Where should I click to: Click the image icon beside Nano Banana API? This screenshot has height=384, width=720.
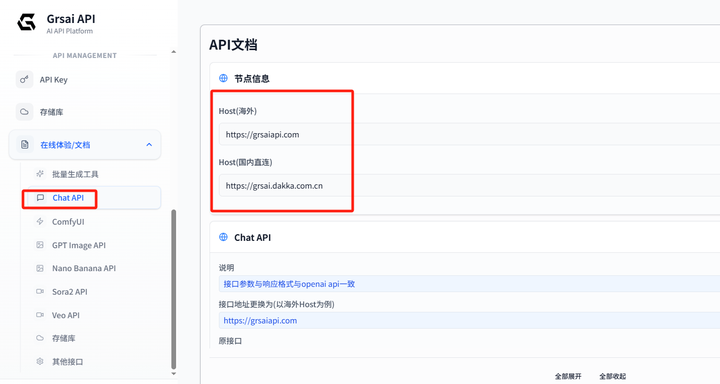point(40,268)
